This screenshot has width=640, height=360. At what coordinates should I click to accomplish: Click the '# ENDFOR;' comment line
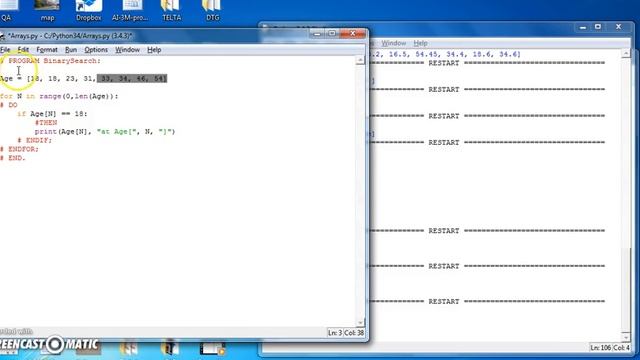point(20,149)
